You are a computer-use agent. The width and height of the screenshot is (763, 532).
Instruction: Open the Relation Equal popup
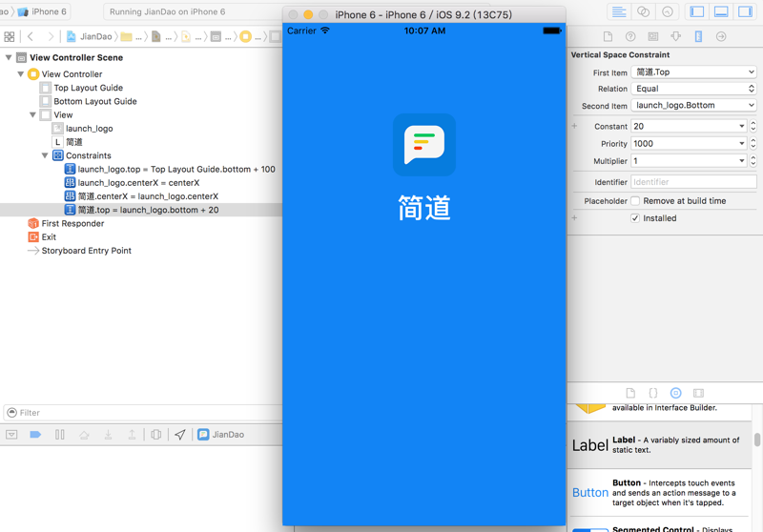click(694, 89)
